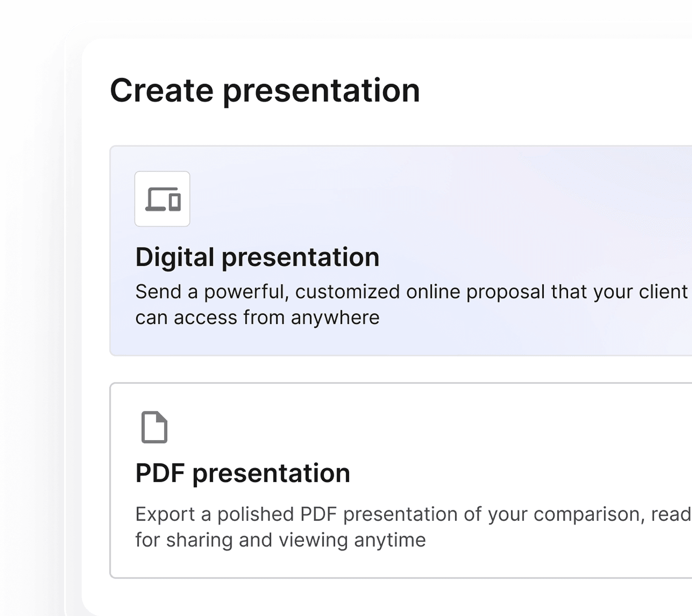Click the devices icon in Digital presentation
Image resolution: width=692 pixels, height=616 pixels.
163,199
